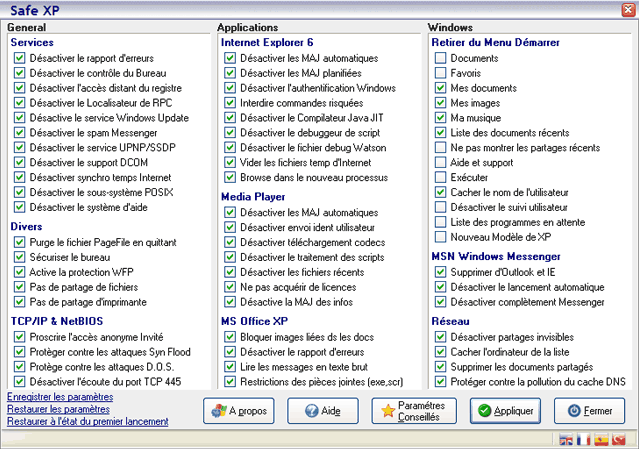Enable Désactiver le suivi utilisateur
The height and width of the screenshot is (449, 639).
pyautogui.click(x=440, y=207)
